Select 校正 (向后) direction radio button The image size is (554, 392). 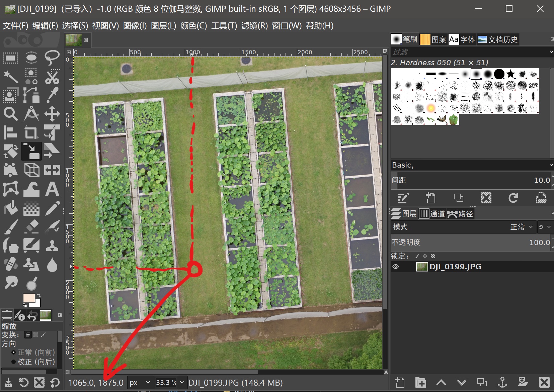coord(14,362)
